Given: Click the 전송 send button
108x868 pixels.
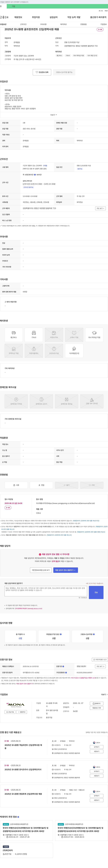Looking at the screenshot, I should (96, 592).
